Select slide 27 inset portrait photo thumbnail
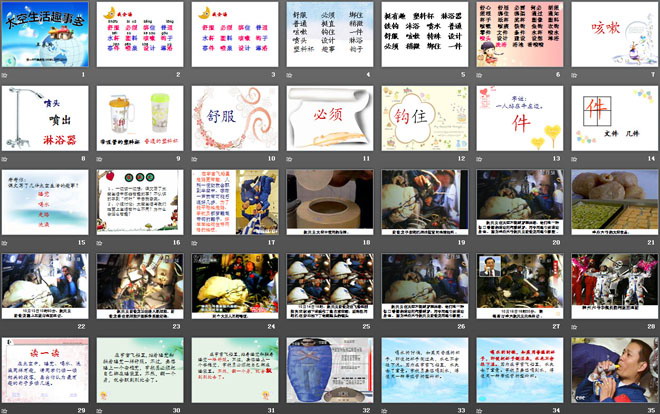 pyautogui.click(x=520, y=286)
